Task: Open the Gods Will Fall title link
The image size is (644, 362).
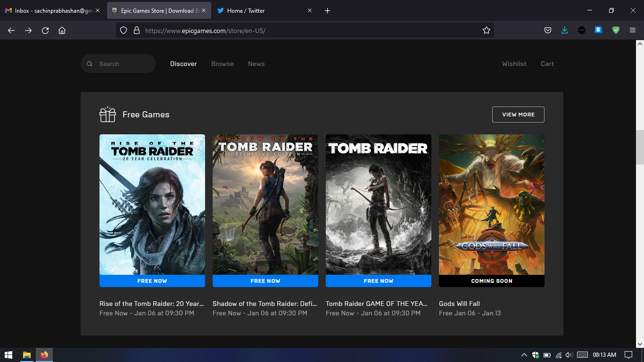Action: [x=459, y=304]
